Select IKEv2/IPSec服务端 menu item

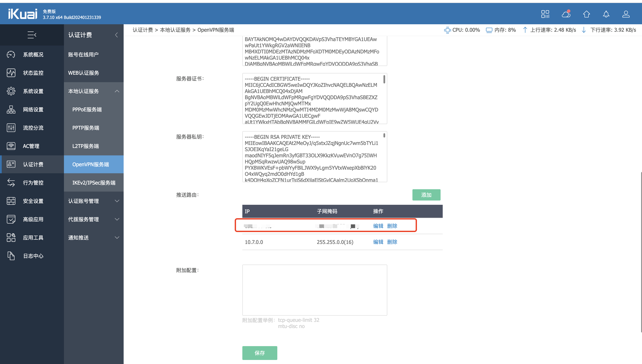pos(94,182)
